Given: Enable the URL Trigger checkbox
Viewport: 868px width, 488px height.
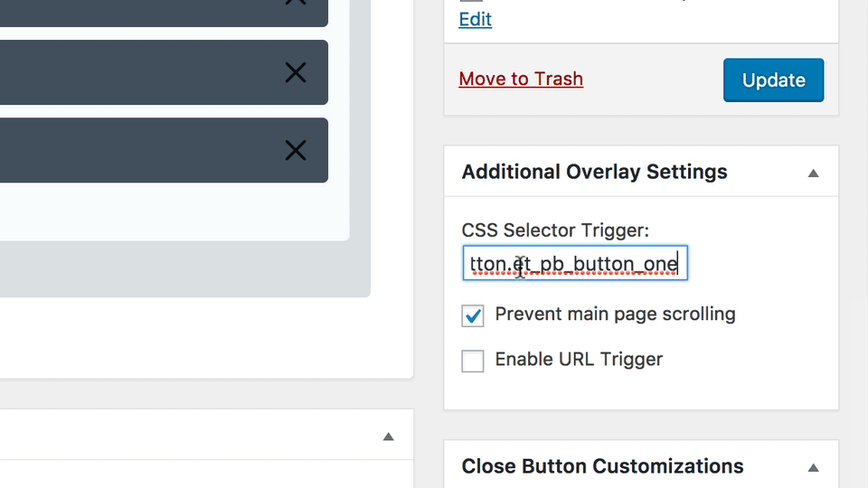Looking at the screenshot, I should point(473,361).
